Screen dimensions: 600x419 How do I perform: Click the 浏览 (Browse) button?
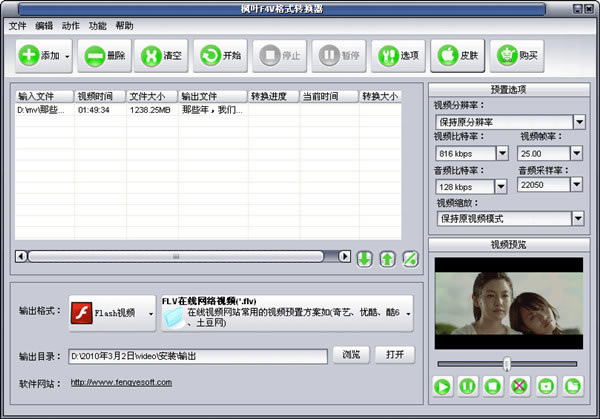(351, 355)
